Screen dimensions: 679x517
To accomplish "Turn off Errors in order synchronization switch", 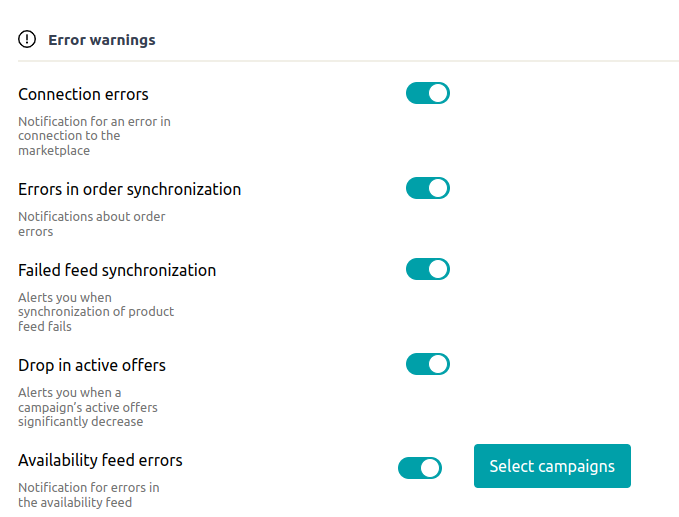I will 427,188.
